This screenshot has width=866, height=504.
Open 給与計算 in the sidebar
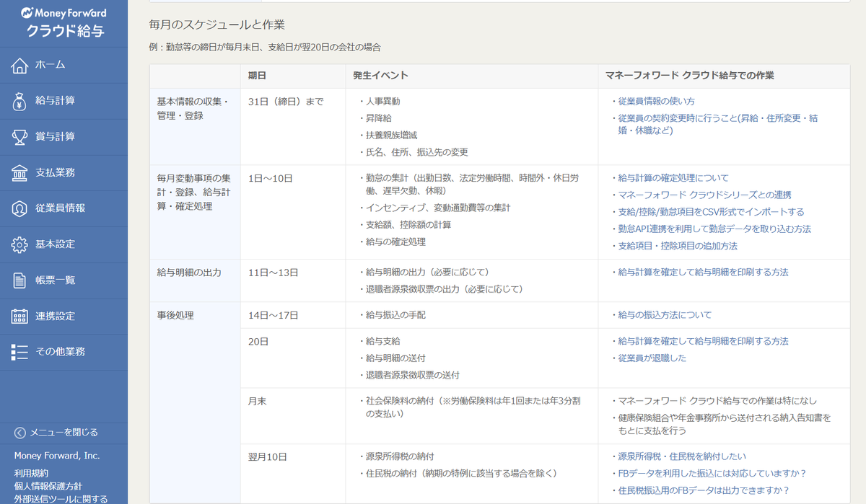(64, 101)
